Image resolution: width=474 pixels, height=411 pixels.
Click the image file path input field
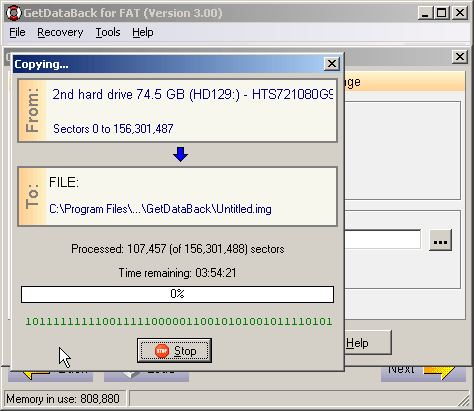[x=383, y=239]
